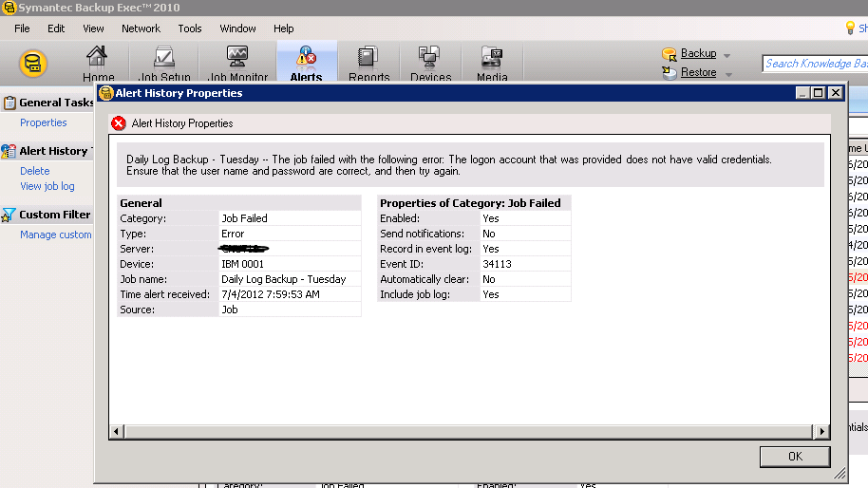Viewport: 868px width, 488px height.
Task: Open the Window menu
Action: coord(237,28)
